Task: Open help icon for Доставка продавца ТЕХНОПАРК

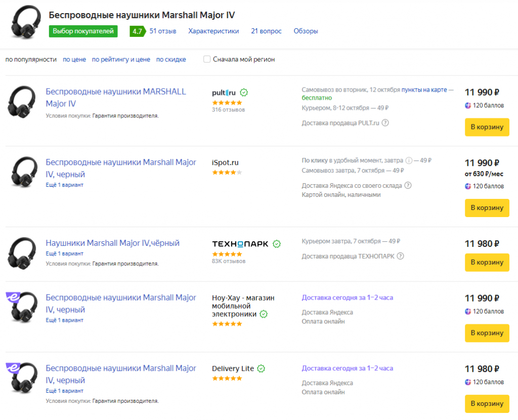Action: point(401,256)
